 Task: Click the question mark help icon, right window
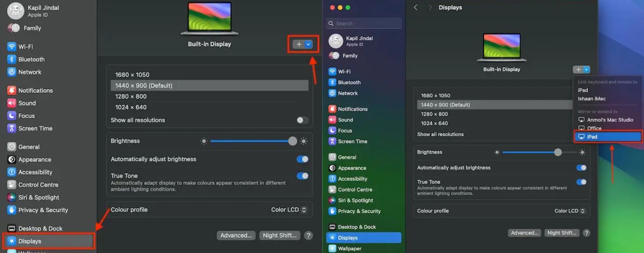(586, 233)
